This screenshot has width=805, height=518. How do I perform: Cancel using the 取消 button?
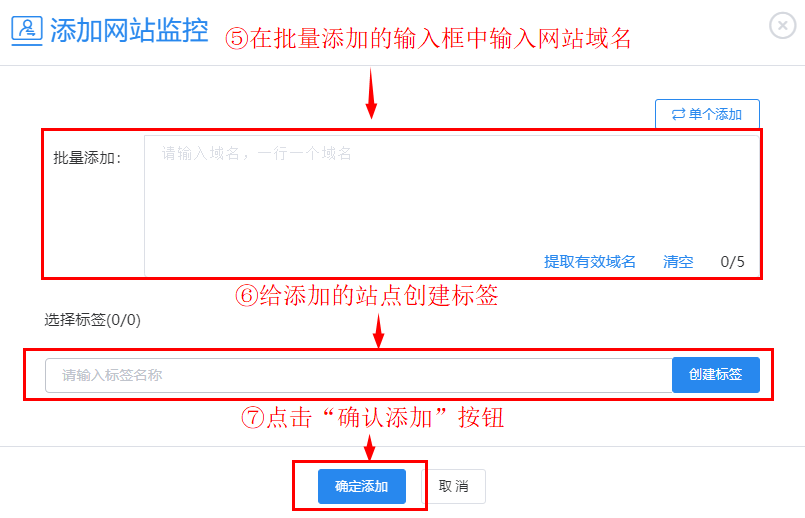453,486
